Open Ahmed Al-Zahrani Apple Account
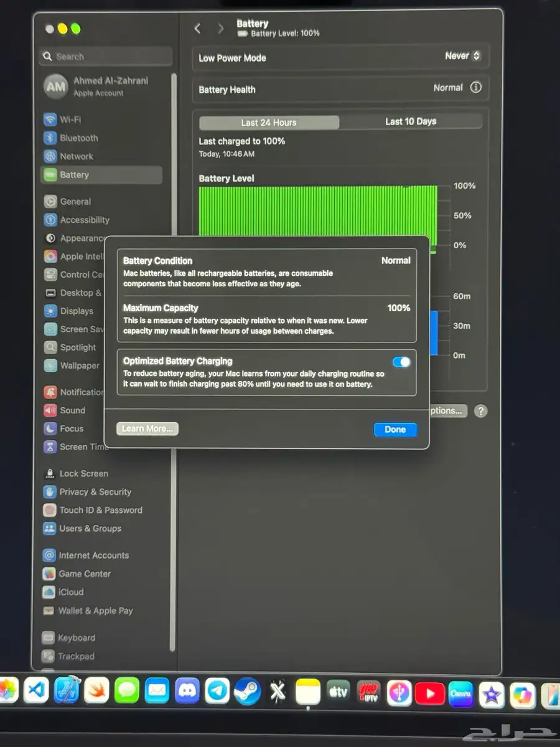 [96, 87]
